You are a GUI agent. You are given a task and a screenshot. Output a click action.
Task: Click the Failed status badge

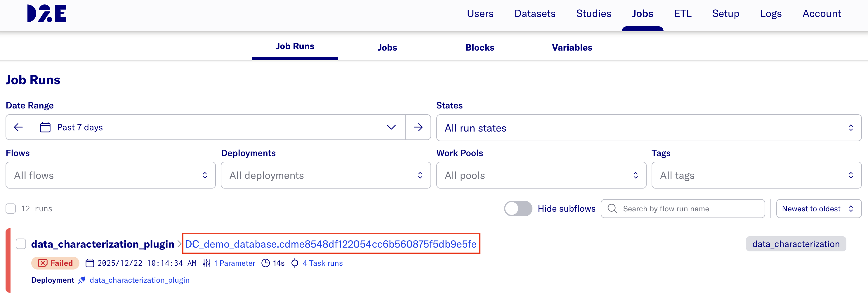click(x=55, y=263)
